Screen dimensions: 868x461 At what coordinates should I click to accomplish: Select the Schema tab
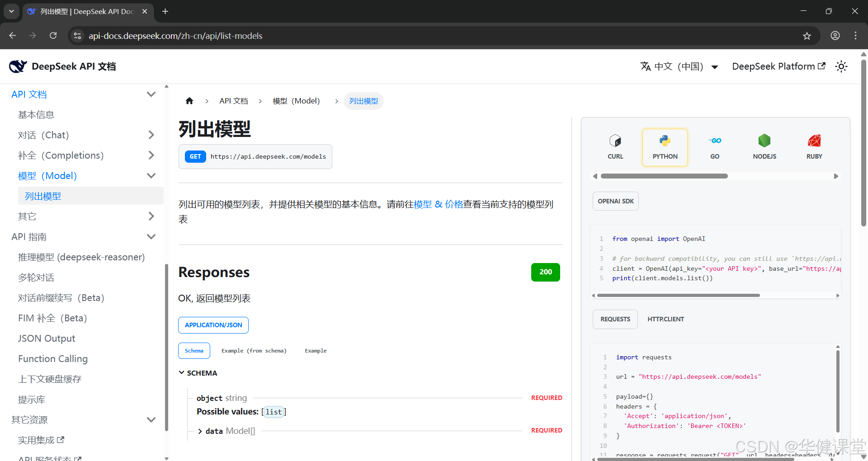[x=194, y=351]
